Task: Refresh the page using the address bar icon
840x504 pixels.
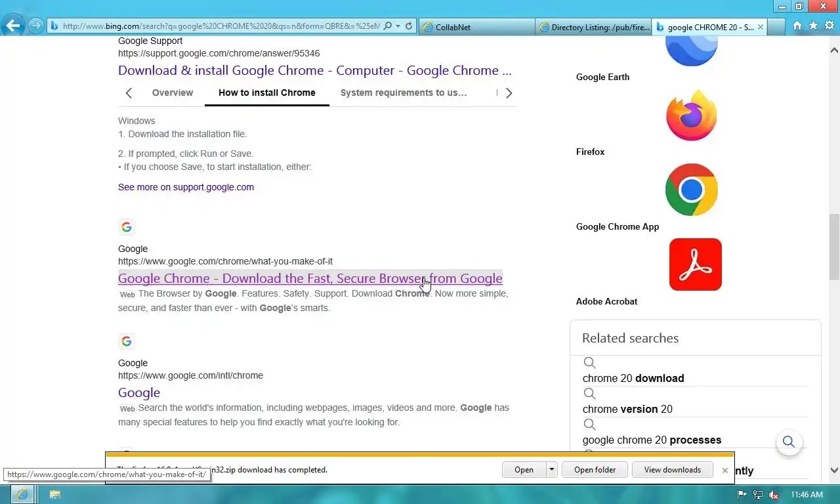Action: tap(409, 26)
